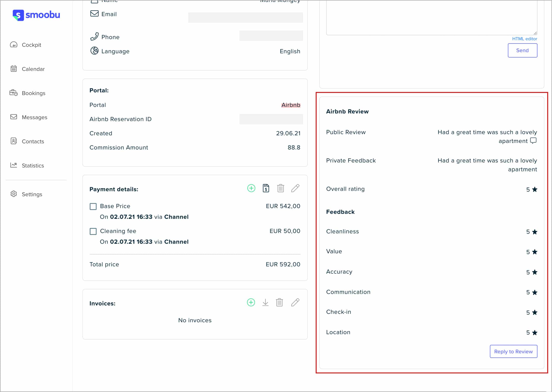Click the Airbnb portal link
Image resolution: width=552 pixels, height=392 pixels.
coord(291,105)
